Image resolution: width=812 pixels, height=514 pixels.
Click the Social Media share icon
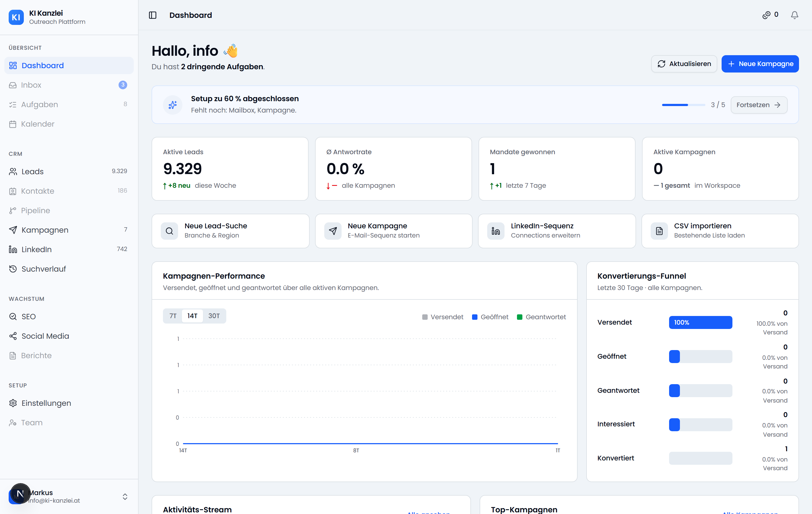[13, 336]
